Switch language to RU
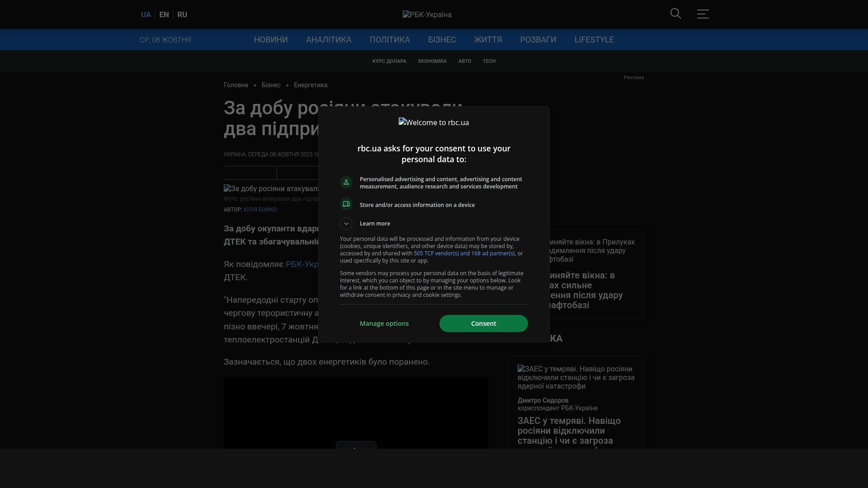 (182, 14)
